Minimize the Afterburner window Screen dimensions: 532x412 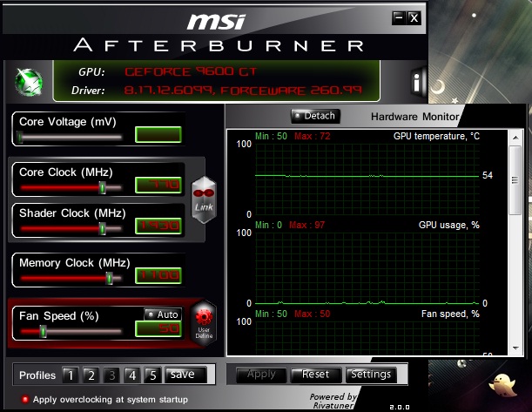[399, 17]
